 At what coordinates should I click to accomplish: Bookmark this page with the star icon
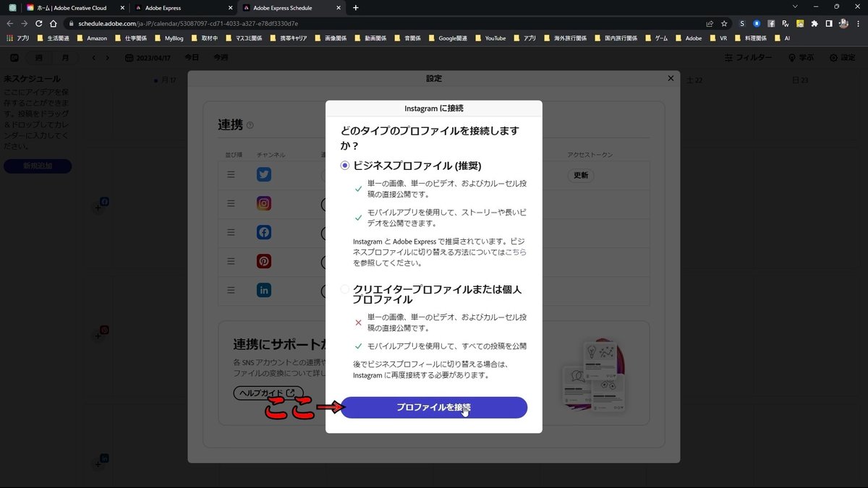click(724, 23)
